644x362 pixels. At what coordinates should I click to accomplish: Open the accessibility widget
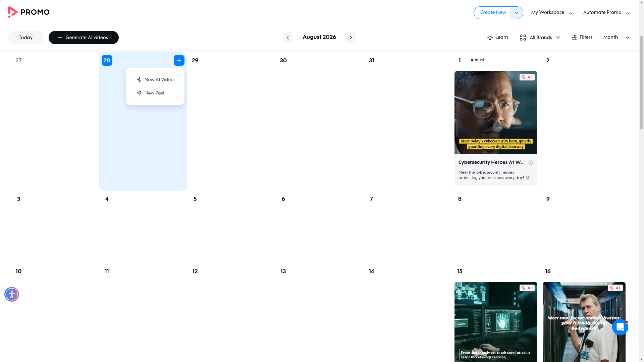pyautogui.click(x=12, y=294)
